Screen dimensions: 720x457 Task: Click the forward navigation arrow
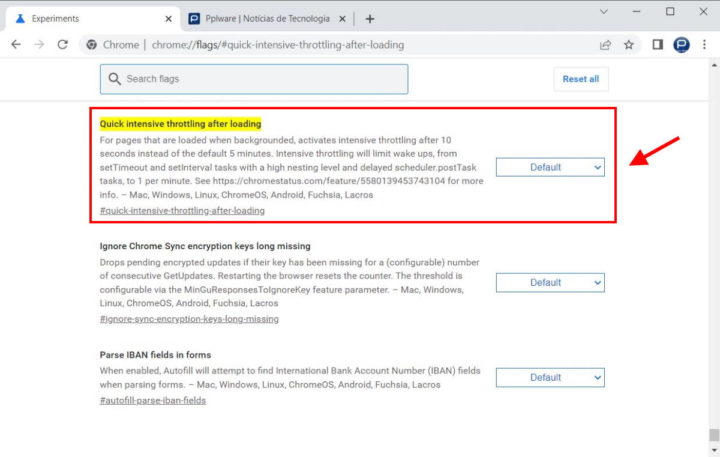(39, 45)
